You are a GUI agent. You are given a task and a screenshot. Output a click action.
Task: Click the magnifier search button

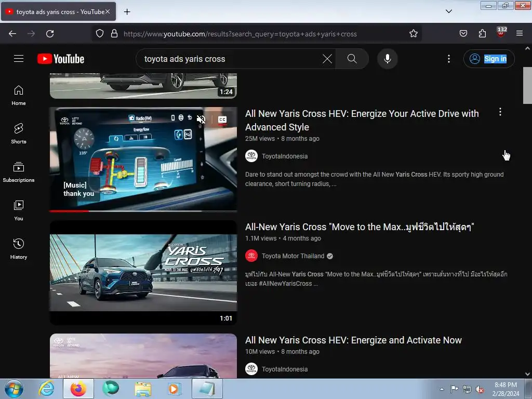pos(352,59)
